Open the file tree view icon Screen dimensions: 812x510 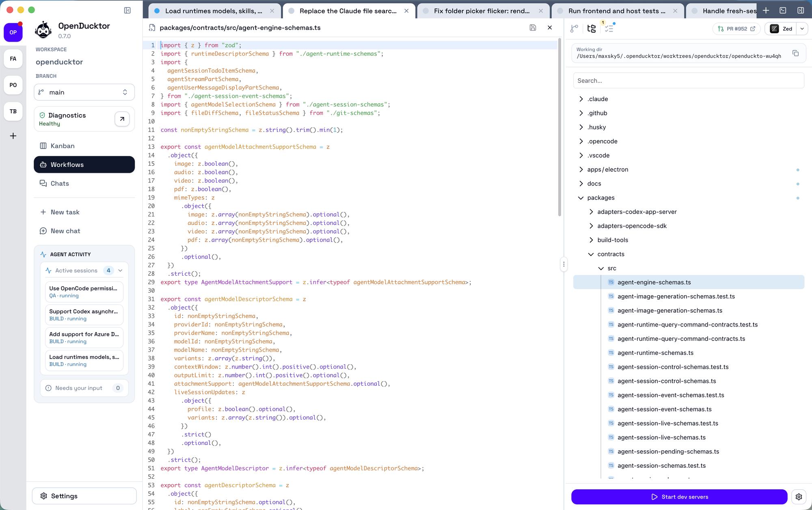(592, 28)
